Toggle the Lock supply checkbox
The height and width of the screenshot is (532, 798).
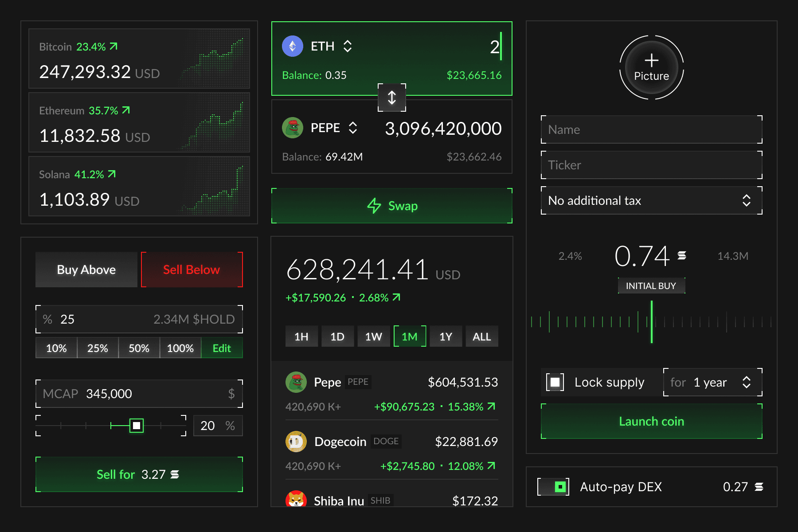pyautogui.click(x=555, y=382)
